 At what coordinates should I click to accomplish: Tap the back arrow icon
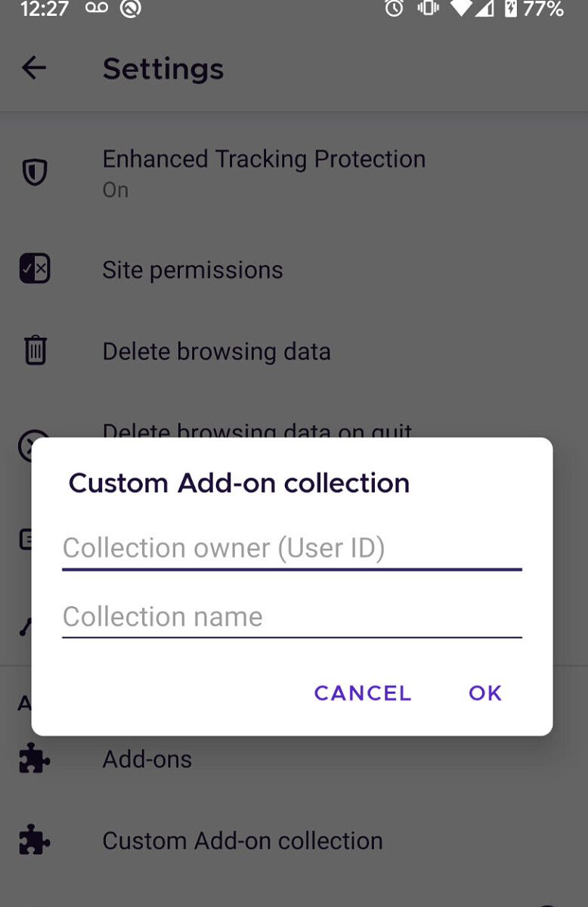(x=33, y=68)
